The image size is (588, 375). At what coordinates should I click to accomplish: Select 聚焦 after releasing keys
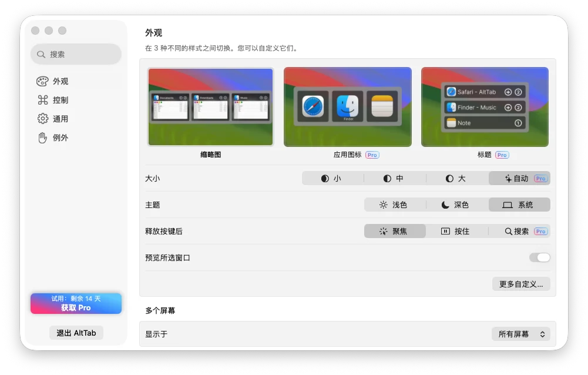point(395,231)
